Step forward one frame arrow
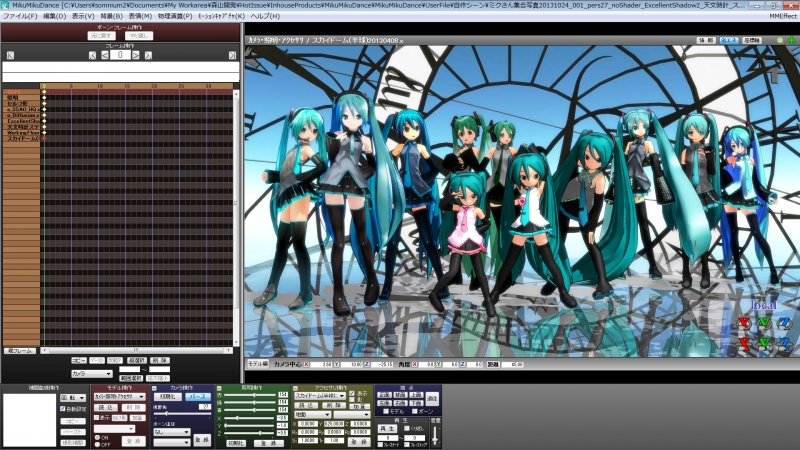 136,55
